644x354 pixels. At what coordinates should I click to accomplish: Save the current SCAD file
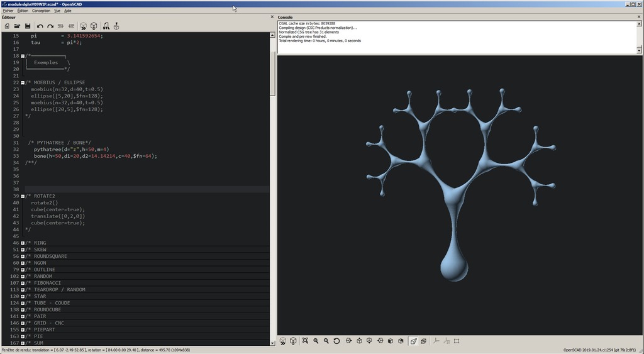(x=28, y=26)
